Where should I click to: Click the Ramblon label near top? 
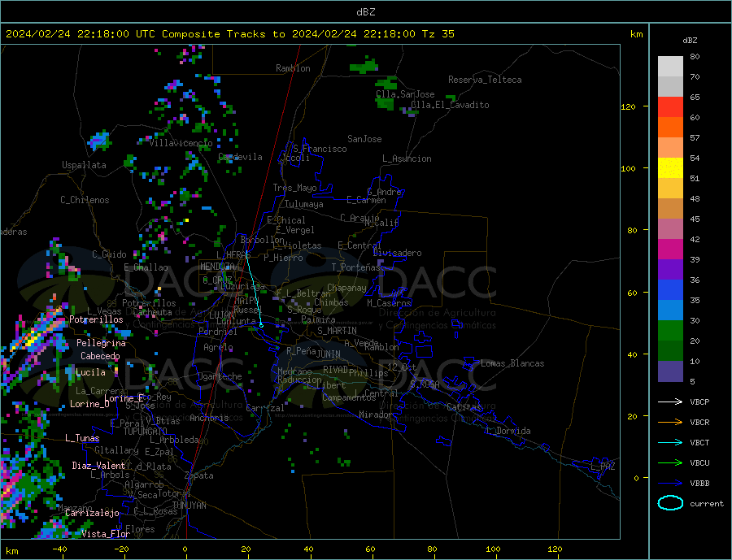tap(293, 68)
